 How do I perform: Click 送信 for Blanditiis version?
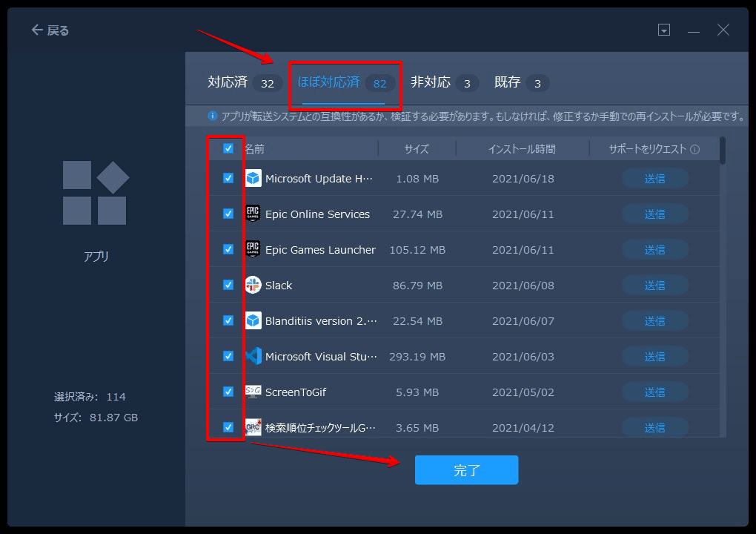pyautogui.click(x=654, y=321)
